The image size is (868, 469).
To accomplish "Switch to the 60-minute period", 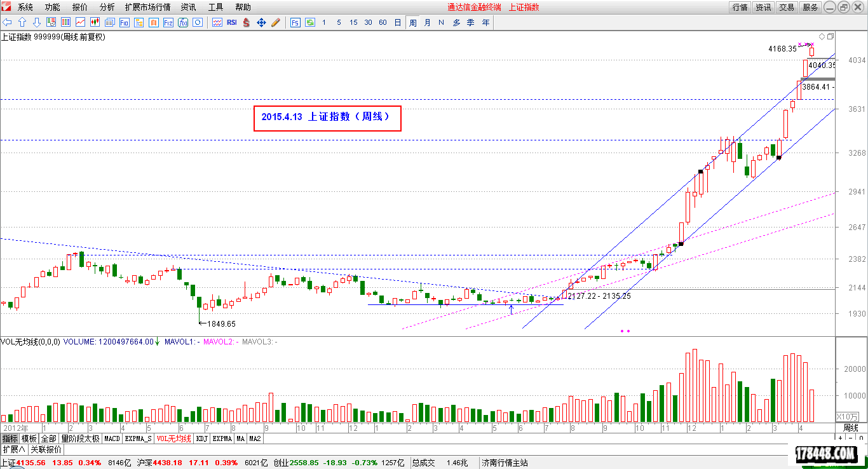I will (x=383, y=22).
